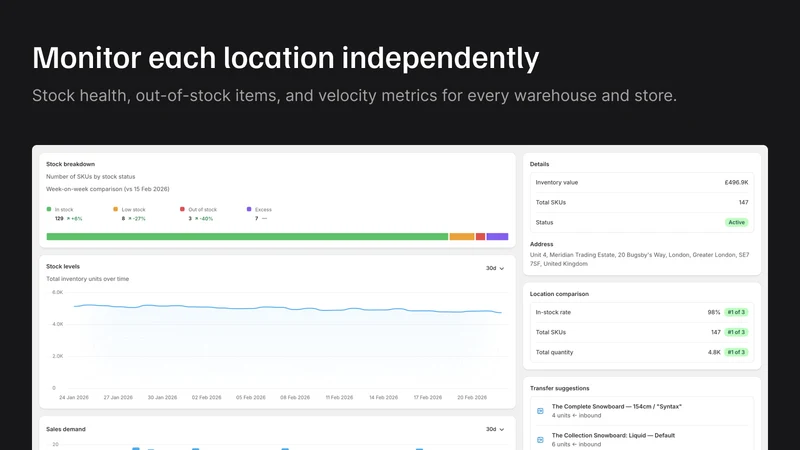800x450 pixels.
Task: Click the Complete Snowboard transfer icon
Action: click(x=540, y=411)
